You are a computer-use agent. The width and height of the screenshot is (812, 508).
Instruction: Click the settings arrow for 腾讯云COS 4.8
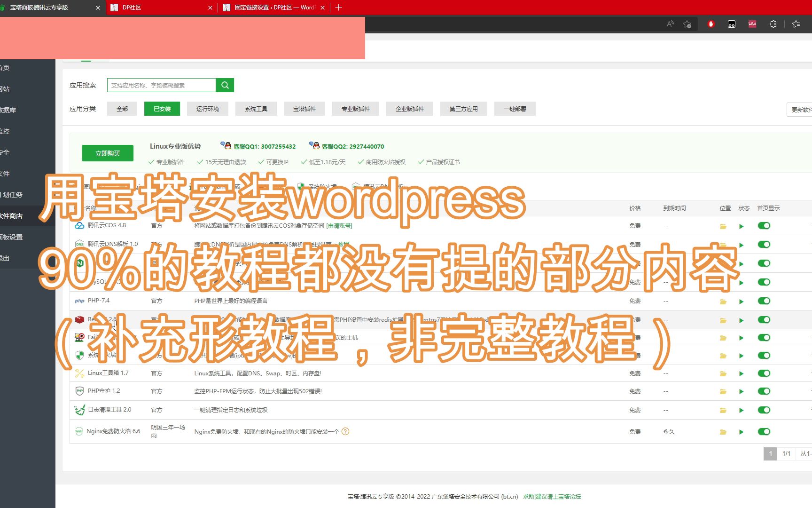coord(742,226)
